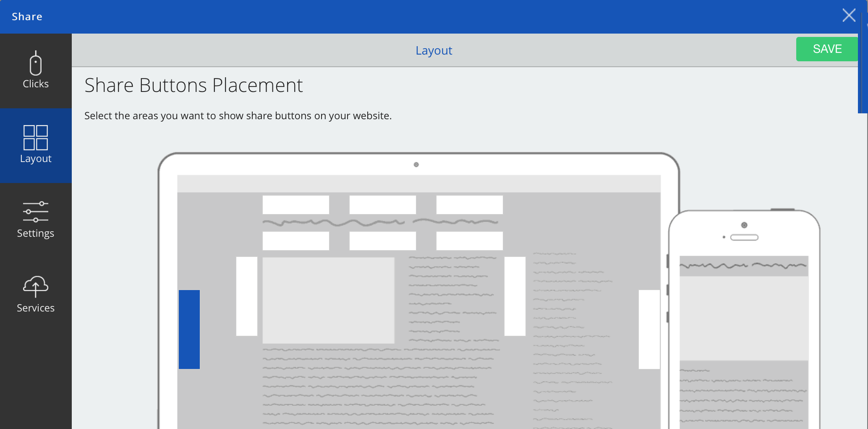Enable top-row middle placement box above headline

pyautogui.click(x=383, y=205)
